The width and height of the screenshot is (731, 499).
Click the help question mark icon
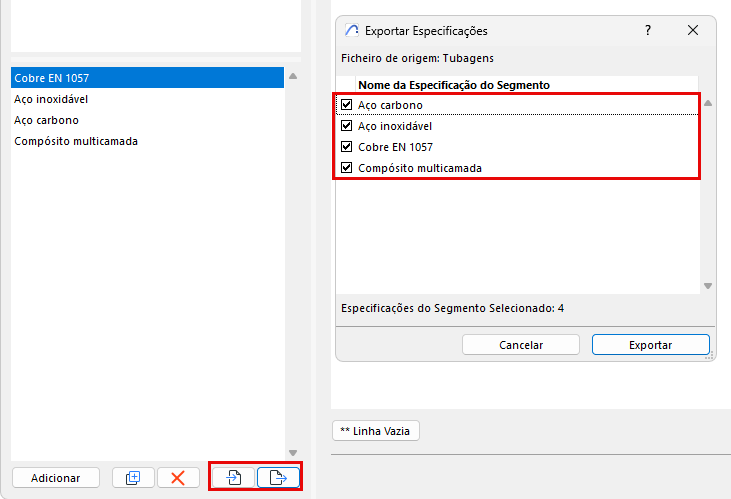648,31
